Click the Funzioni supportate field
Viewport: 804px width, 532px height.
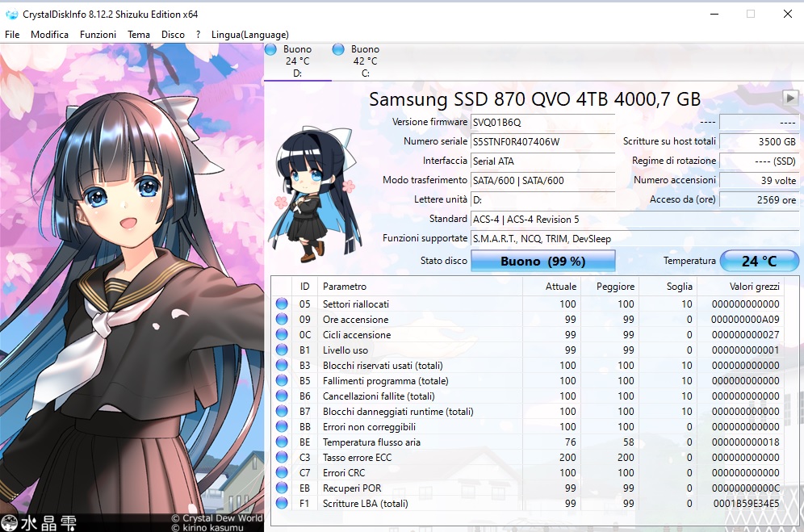[x=634, y=239]
